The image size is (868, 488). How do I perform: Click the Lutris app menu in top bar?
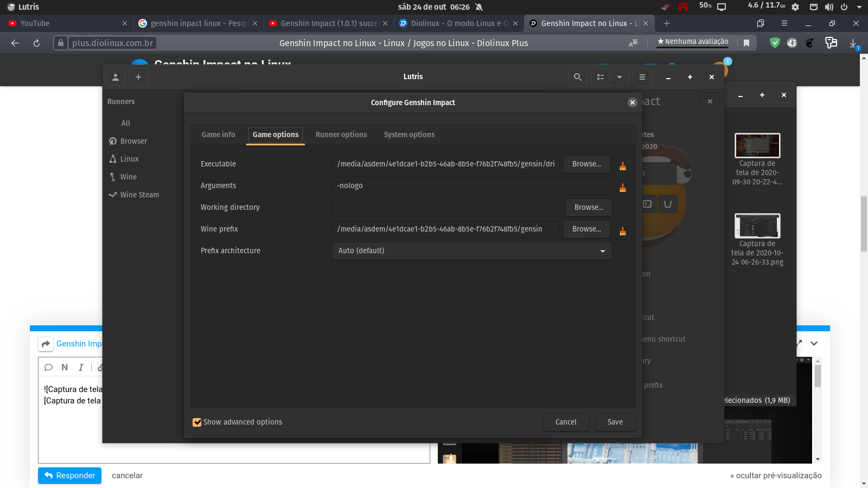click(23, 7)
